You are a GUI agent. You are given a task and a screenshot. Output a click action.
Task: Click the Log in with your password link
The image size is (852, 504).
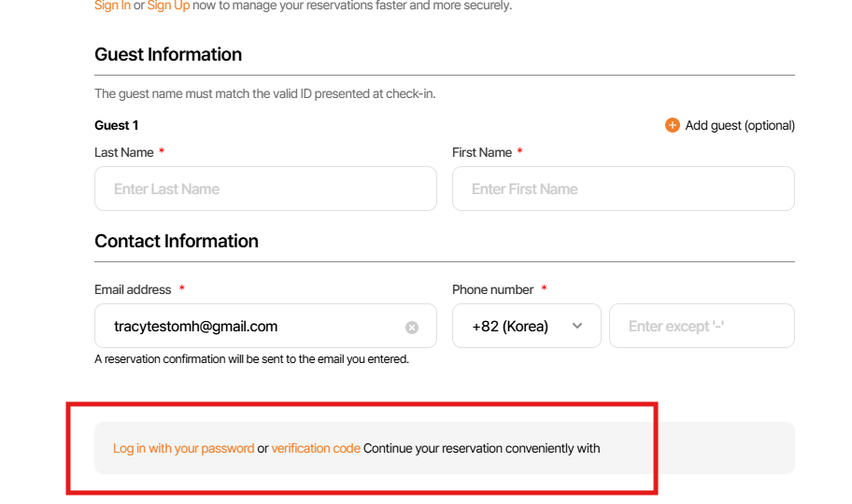pyautogui.click(x=183, y=448)
